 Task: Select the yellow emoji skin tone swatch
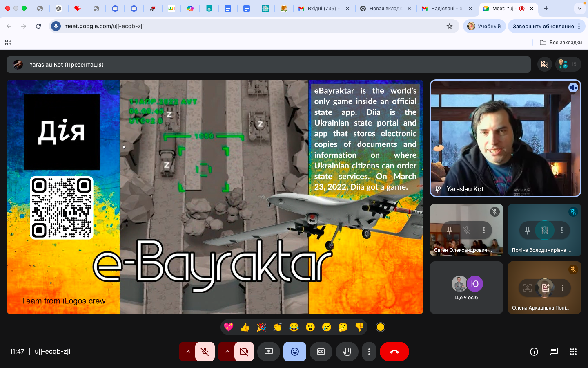pos(381,327)
